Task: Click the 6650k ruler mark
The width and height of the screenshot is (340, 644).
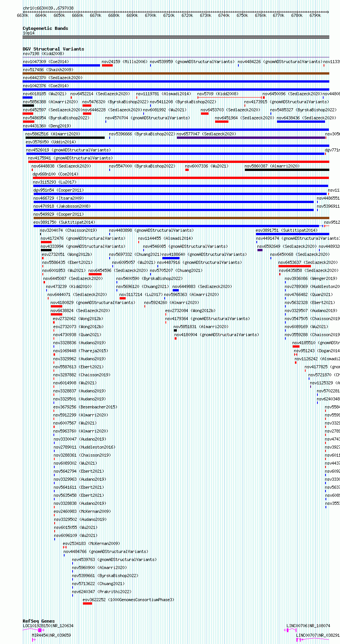Action: (x=59, y=15)
